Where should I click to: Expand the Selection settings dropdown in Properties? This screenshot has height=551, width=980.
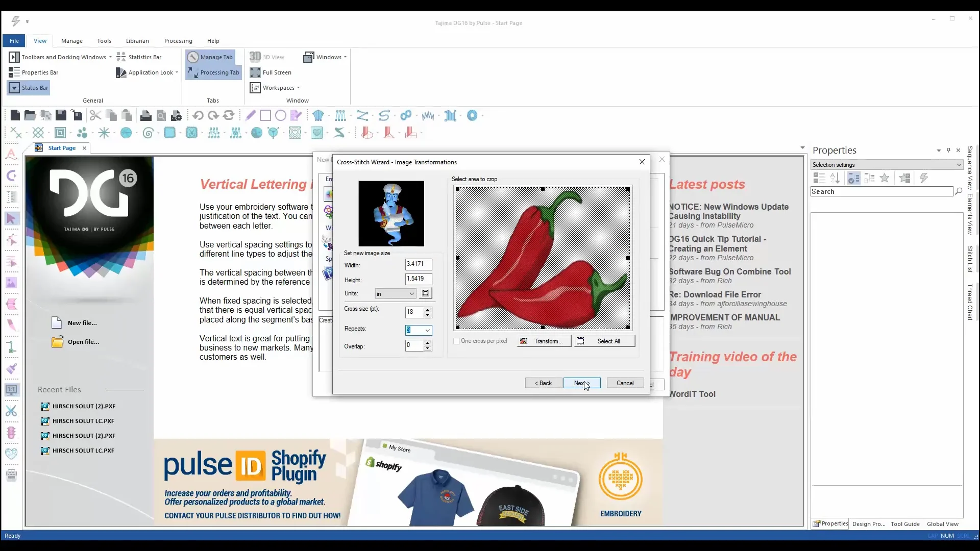click(959, 164)
